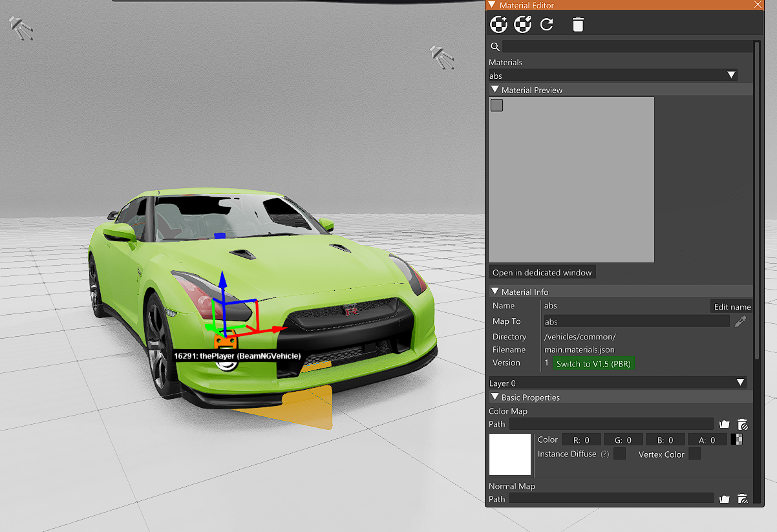
Task: Click Open in dedicated window button
Action: pos(542,273)
